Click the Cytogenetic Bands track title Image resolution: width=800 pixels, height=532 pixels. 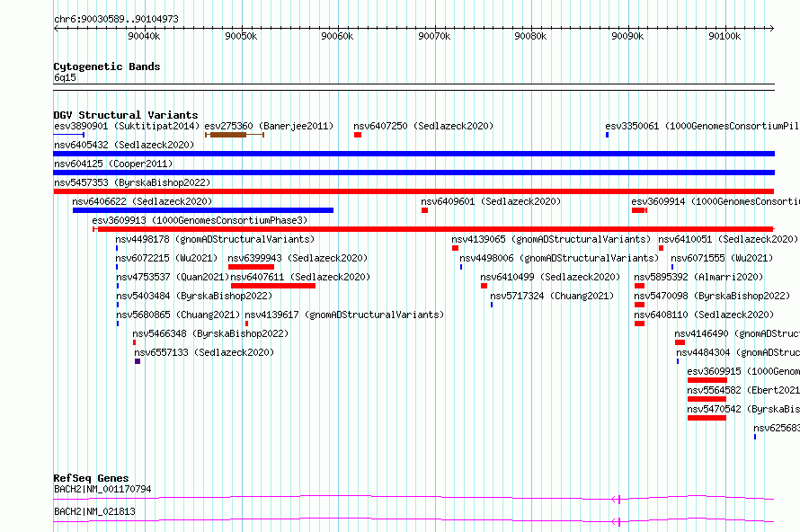pos(107,66)
